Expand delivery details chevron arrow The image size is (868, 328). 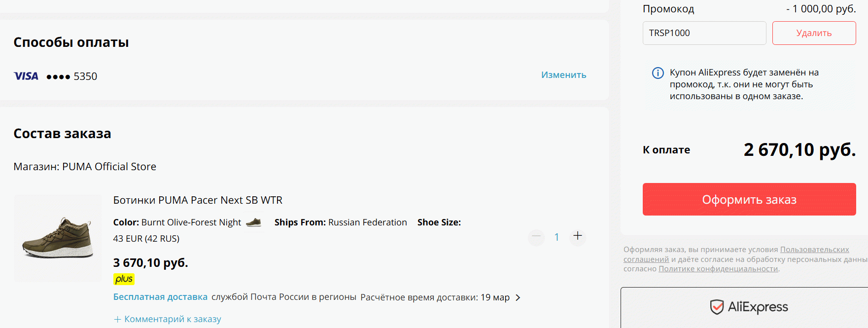click(x=518, y=297)
